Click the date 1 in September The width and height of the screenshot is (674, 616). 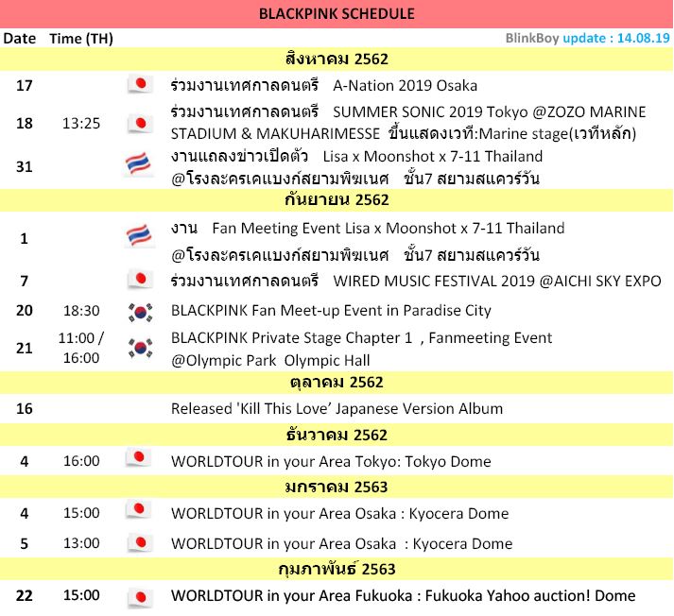coord(24,238)
